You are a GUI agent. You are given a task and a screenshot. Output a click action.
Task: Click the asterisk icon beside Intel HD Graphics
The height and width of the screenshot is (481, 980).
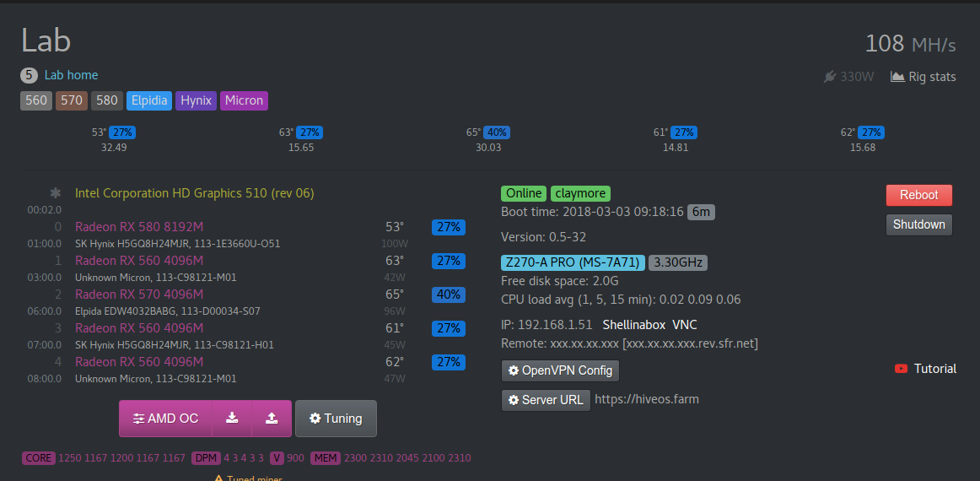[56, 193]
